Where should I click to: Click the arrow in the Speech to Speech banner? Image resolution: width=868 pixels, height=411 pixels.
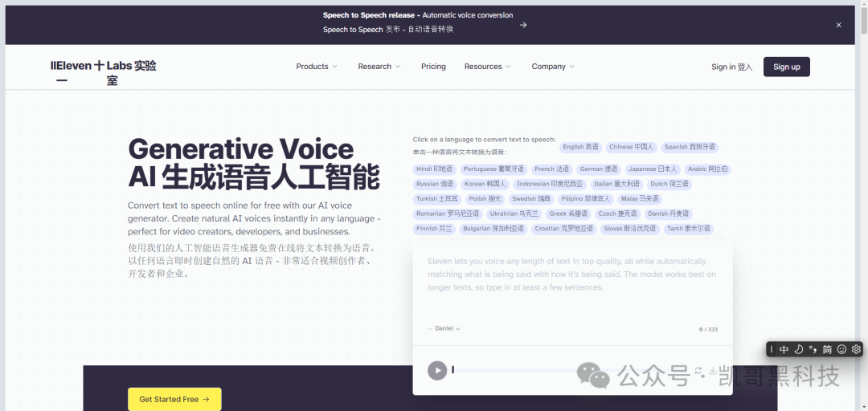[x=523, y=25]
